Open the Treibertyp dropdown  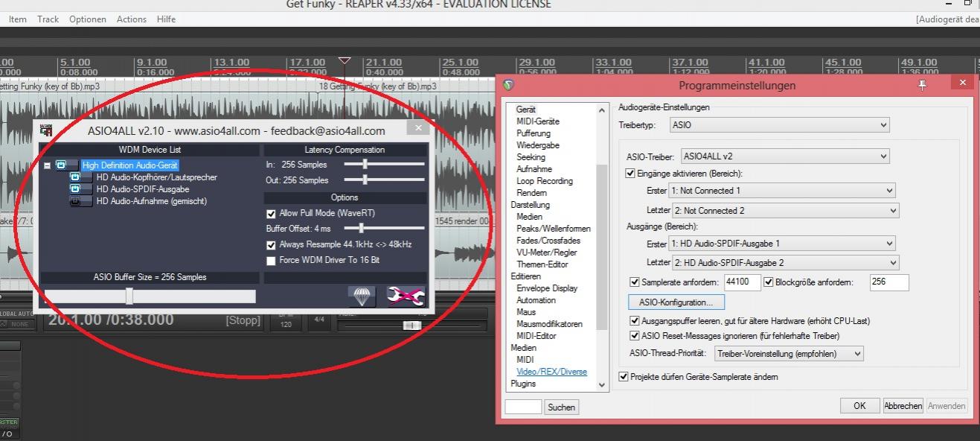779,125
